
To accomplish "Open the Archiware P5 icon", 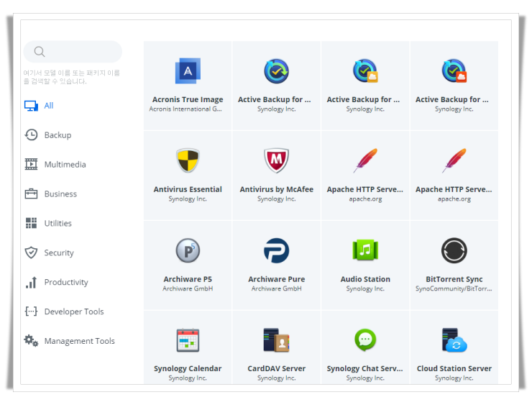I will (x=188, y=250).
